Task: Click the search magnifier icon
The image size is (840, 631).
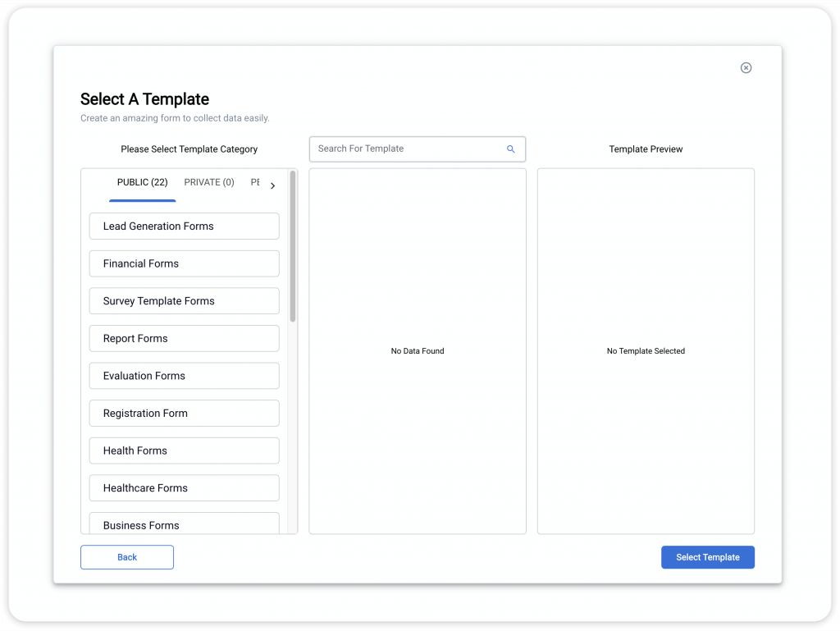Action: point(510,149)
